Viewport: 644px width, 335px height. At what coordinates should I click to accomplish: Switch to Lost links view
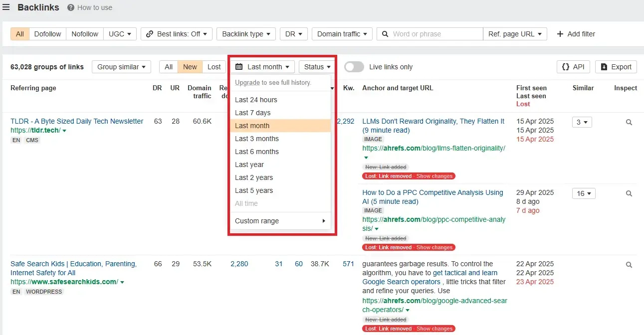point(214,67)
